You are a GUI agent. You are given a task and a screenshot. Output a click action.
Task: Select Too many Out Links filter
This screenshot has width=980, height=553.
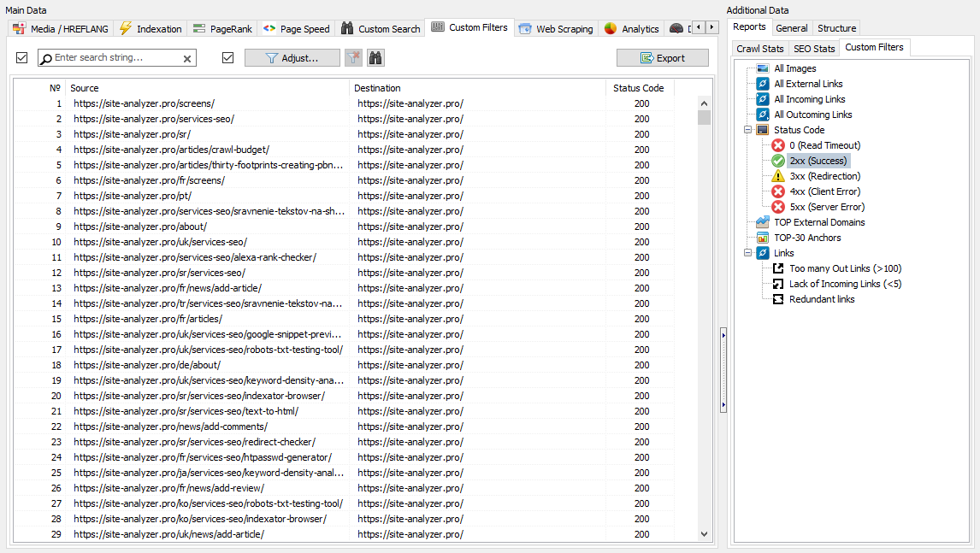[x=844, y=268]
